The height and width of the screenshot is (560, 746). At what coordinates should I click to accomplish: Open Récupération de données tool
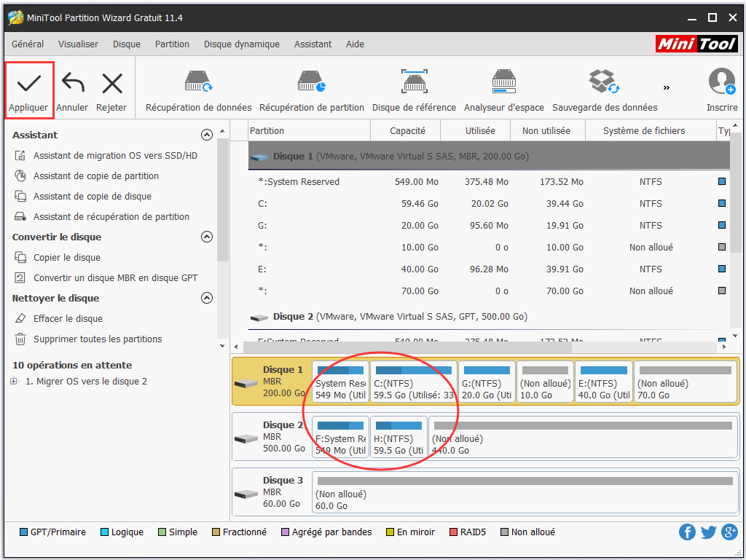[198, 91]
